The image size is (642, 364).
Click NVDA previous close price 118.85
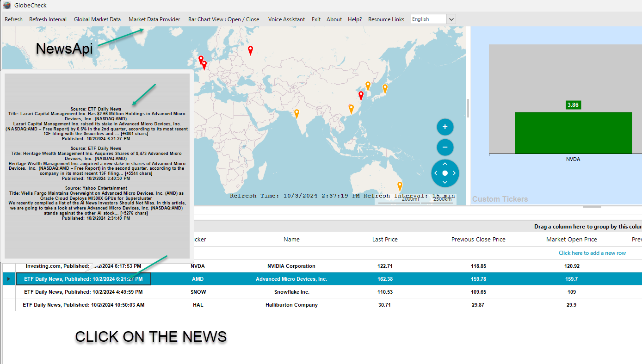478,266
